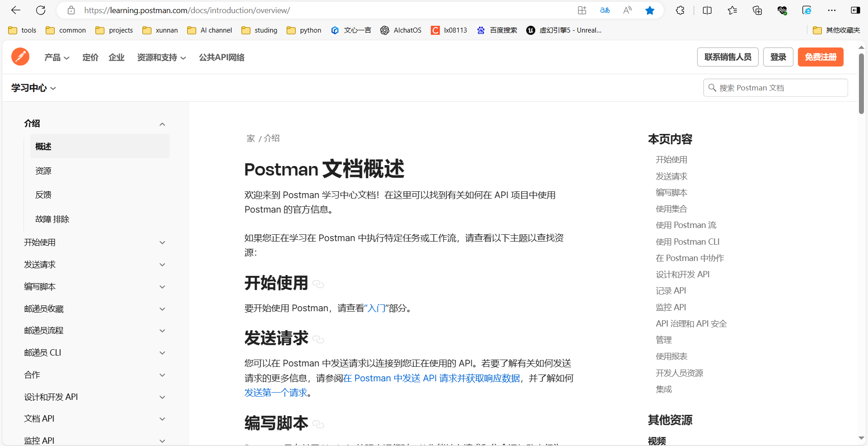Screen dimensions: 868x446
Task: View site info lock icon in address bar
Action: click(x=71, y=10)
